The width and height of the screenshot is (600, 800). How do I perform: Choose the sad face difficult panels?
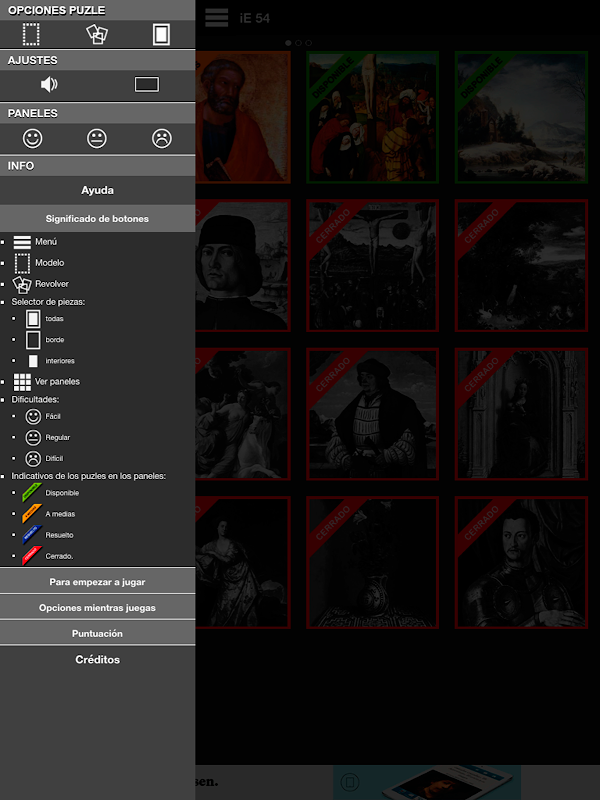pyautogui.click(x=162, y=138)
